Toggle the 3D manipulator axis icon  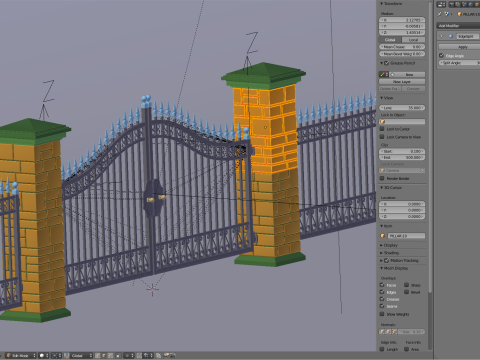pyautogui.click(x=67, y=356)
